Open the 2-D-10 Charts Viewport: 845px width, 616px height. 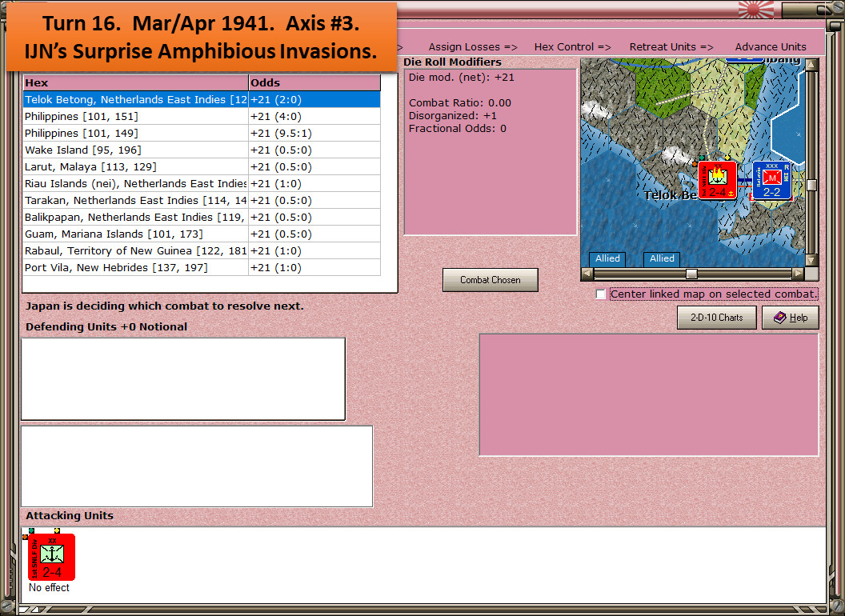[717, 318]
